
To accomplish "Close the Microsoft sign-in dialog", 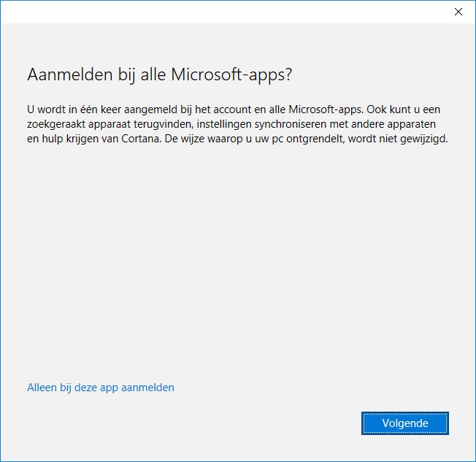I will point(458,11).
